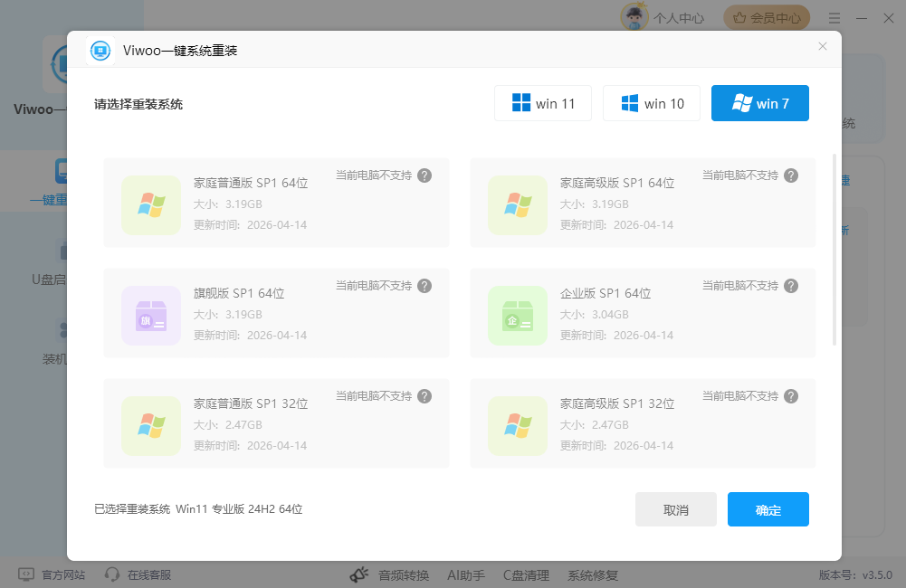Select the win 7 tab
Viewport: 906px width, 588px height.
pos(759,103)
